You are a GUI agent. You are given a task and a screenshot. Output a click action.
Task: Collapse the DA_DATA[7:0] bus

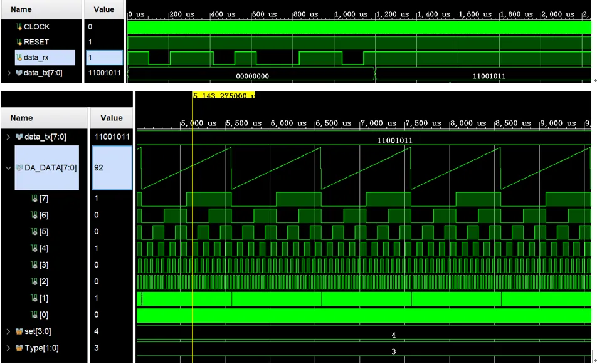tap(8, 168)
